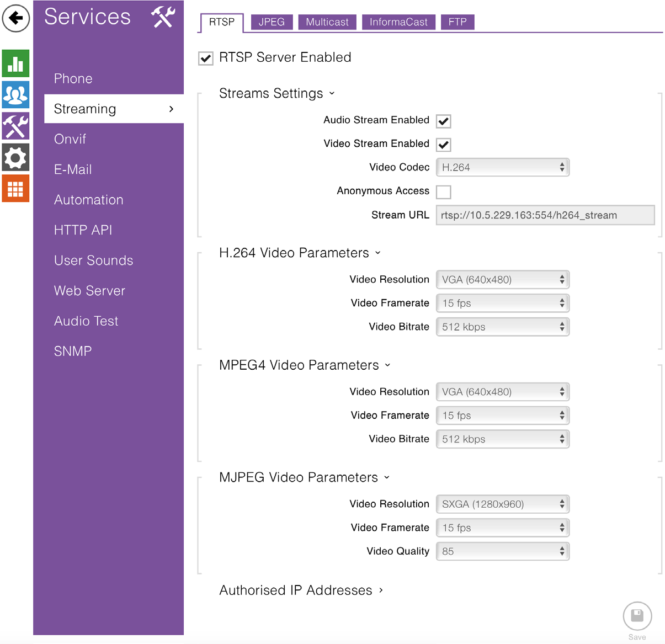
Task: Open the H.264 Video Bitrate dropdown
Action: click(502, 327)
